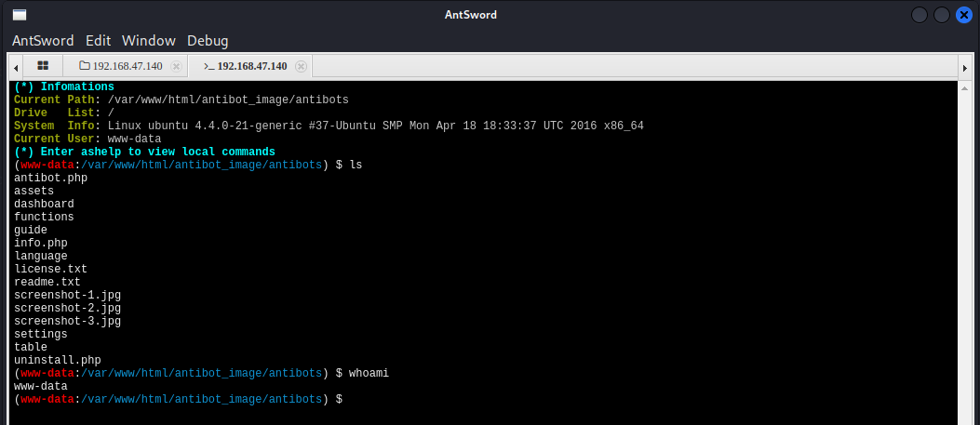Click the screenshot-3.jpg entry
The image size is (980, 425).
click(68, 322)
